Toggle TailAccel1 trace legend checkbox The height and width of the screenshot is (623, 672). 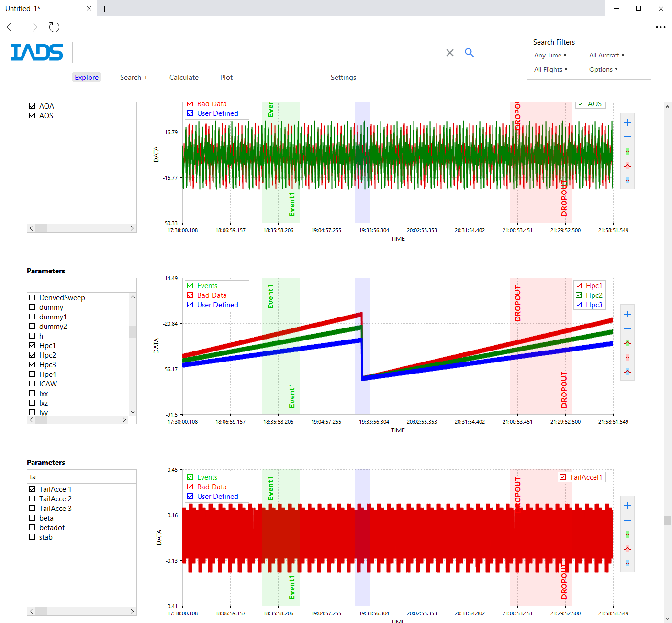pyautogui.click(x=563, y=477)
